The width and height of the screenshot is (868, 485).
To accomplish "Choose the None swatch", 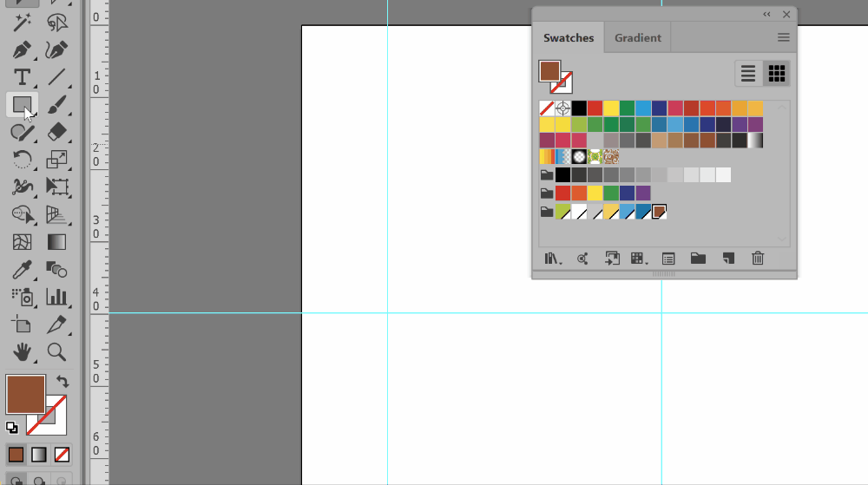I will [x=547, y=108].
